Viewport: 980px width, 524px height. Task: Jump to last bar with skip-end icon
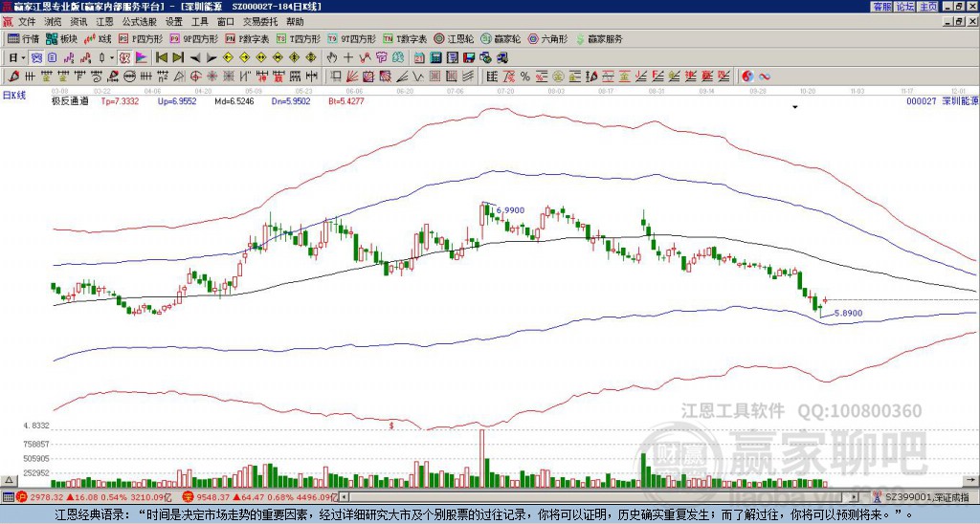pos(178,57)
